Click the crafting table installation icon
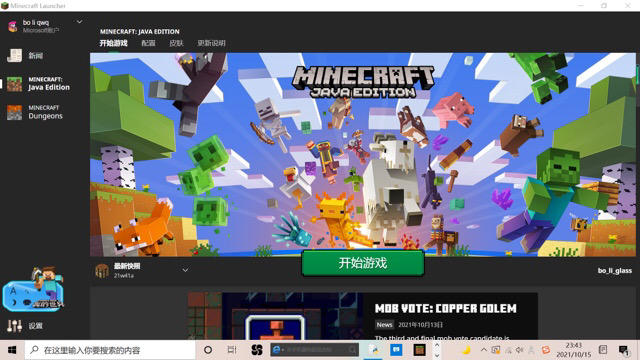 tap(102, 270)
